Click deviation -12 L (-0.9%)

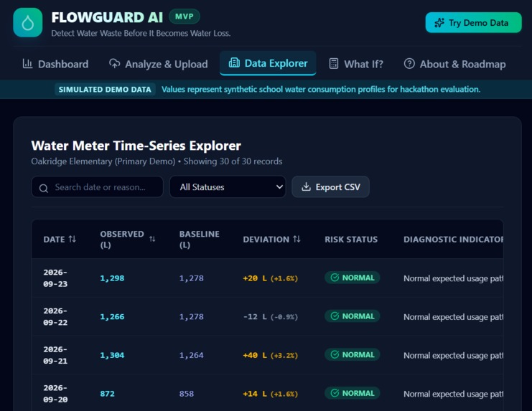tap(271, 316)
